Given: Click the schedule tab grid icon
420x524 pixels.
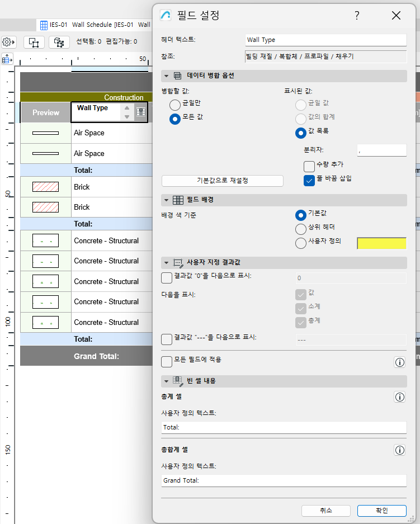Looking at the screenshot, I should click(x=44, y=25).
